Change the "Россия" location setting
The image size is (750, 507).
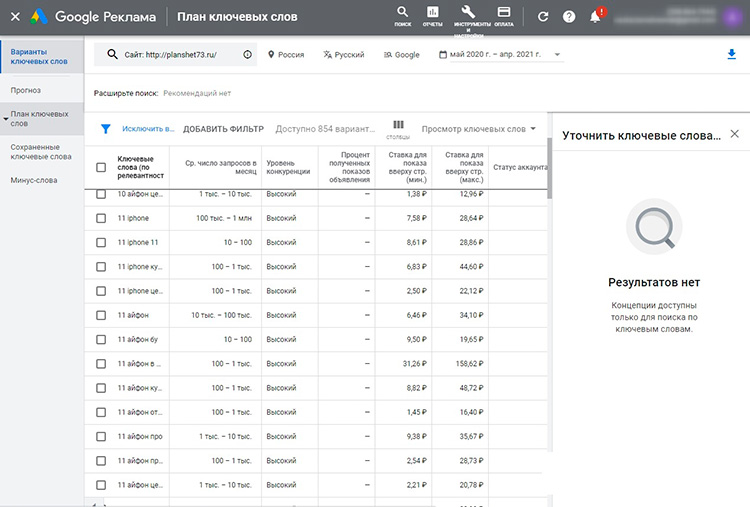coord(285,55)
